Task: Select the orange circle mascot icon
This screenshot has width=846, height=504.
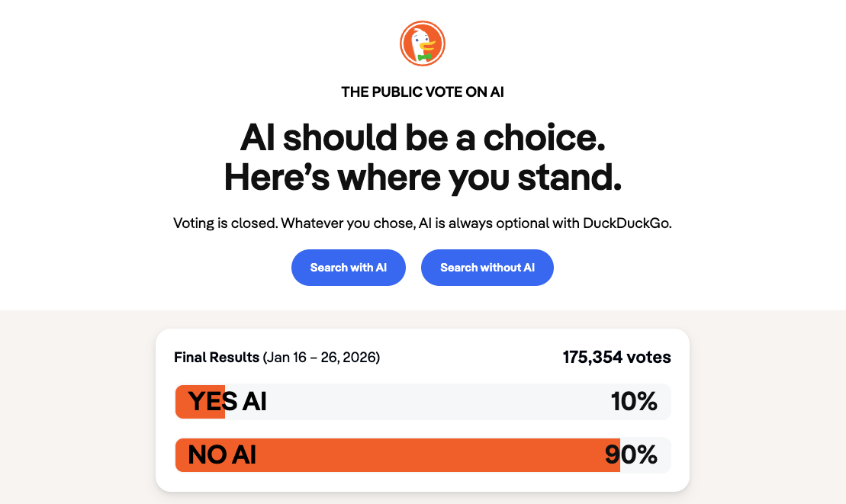Action: tap(423, 43)
